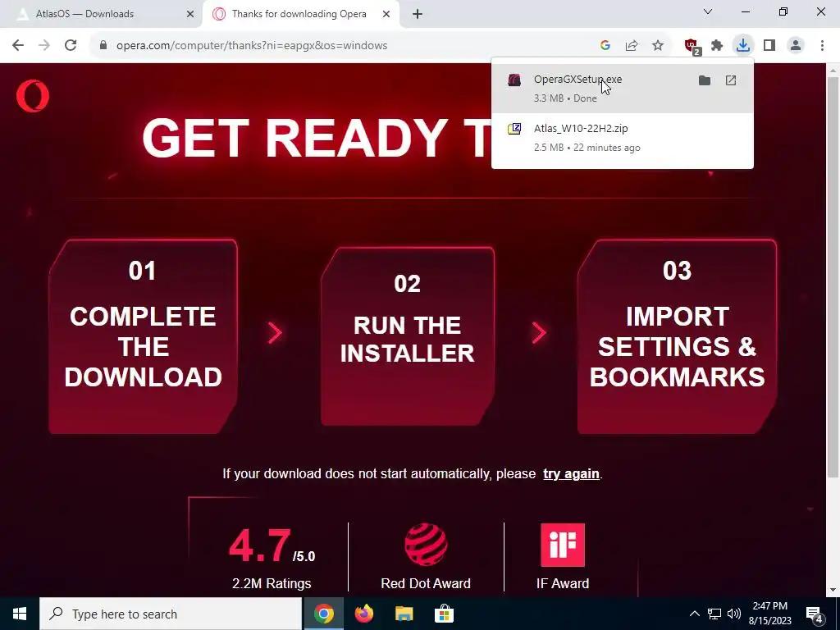Click the forward navigation arrow

click(x=44, y=46)
